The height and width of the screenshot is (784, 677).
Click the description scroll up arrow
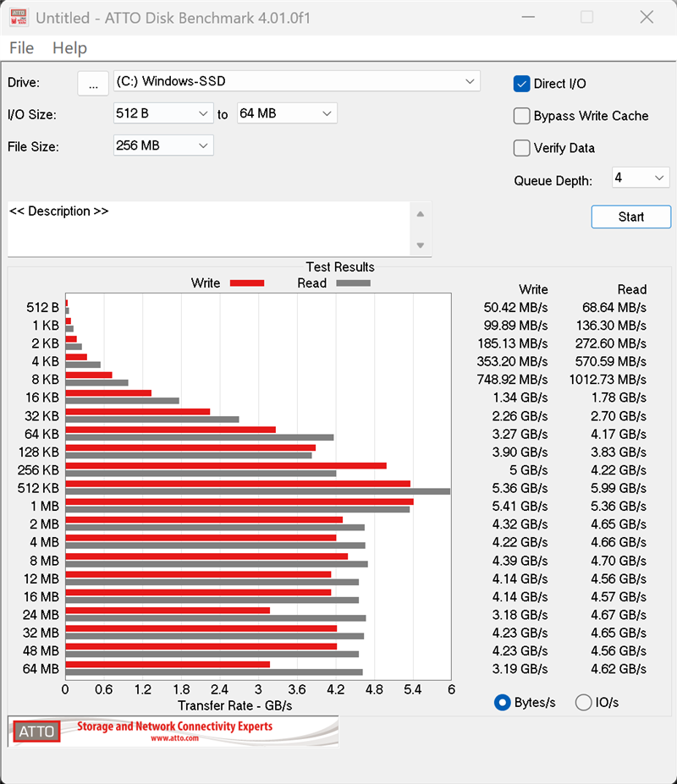[421, 214]
